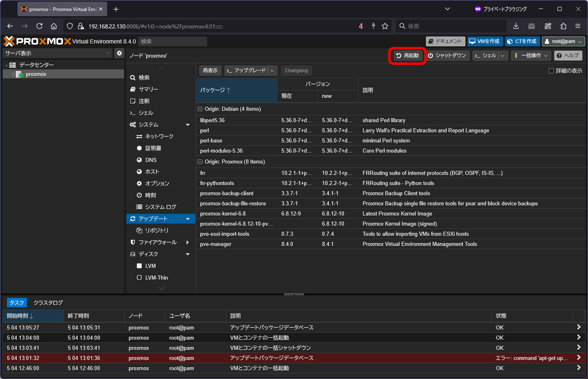Click the gear settings icon beside サーバ表示
The image size is (588, 379).
click(119, 53)
